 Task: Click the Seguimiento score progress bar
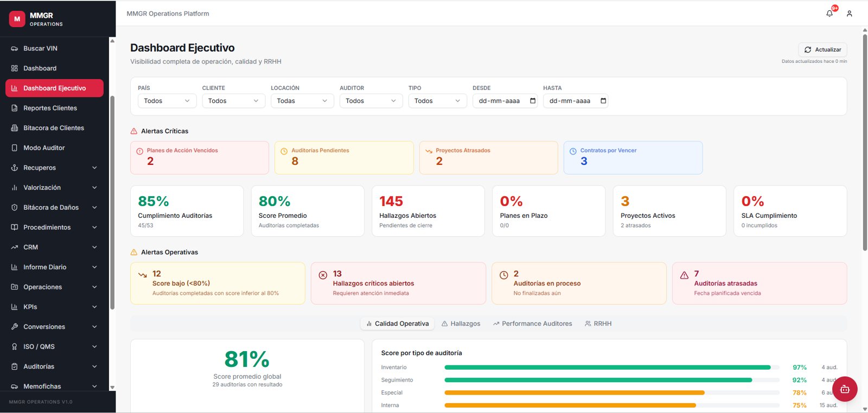[x=612, y=380]
